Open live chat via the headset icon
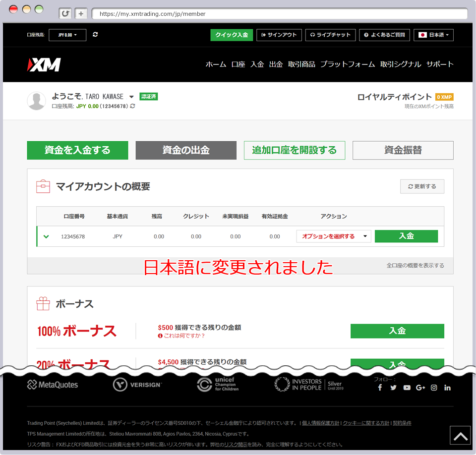Viewport: 476px width, 455px height. [312, 35]
